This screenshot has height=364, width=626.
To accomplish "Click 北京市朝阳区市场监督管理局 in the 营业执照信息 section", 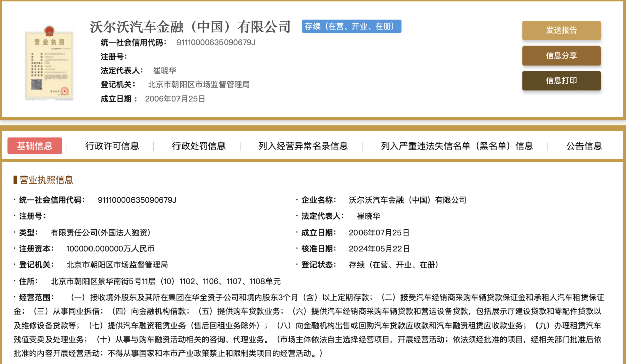I will 117,265.
